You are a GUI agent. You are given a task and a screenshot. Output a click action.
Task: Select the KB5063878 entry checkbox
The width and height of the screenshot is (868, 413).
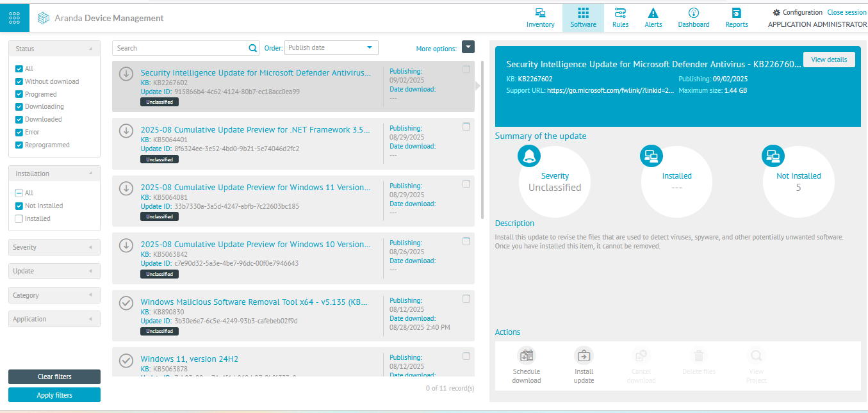point(466,356)
